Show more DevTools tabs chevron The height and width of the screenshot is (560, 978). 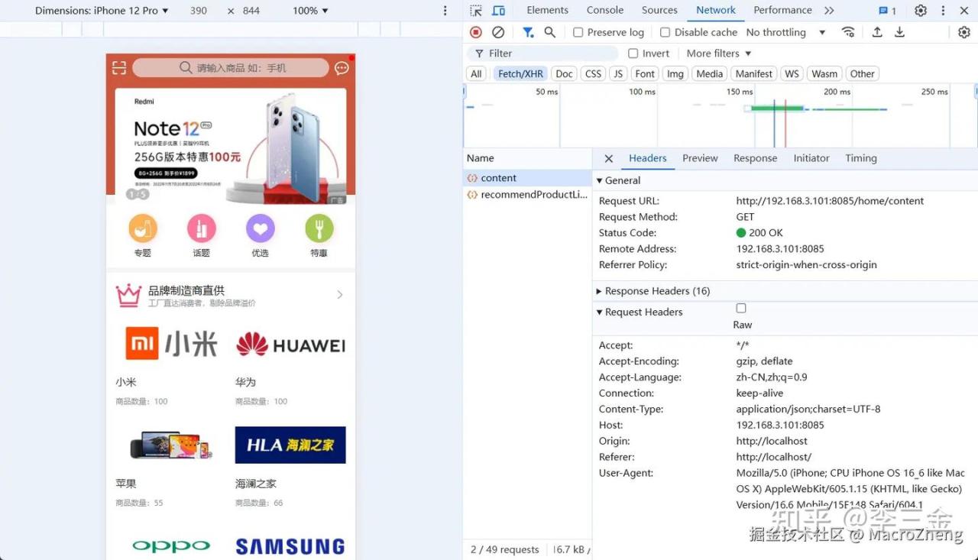click(x=829, y=11)
